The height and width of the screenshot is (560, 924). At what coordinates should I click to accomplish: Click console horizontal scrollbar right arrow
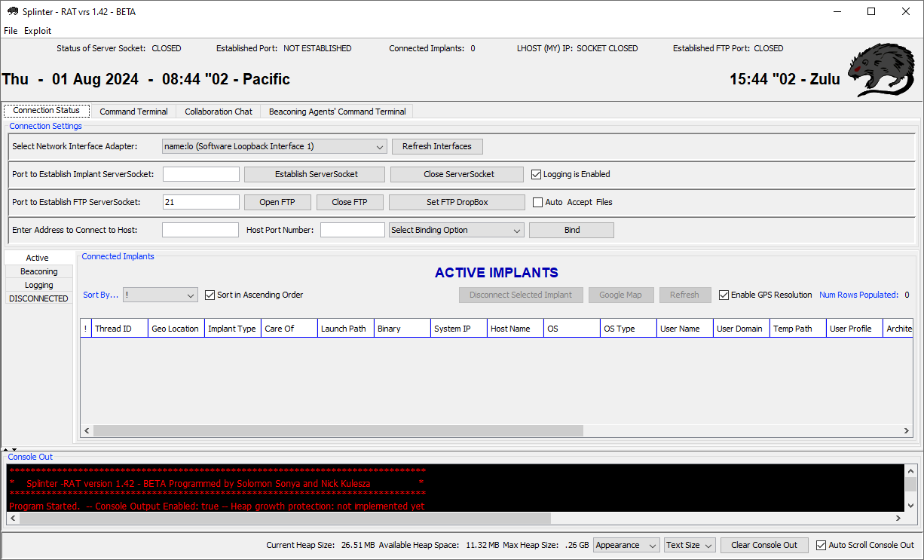pyautogui.click(x=898, y=519)
